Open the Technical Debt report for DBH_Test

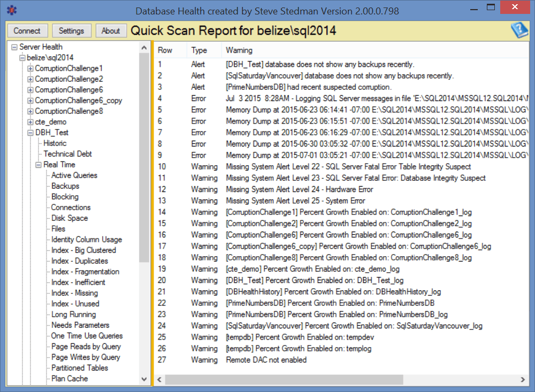pos(67,153)
